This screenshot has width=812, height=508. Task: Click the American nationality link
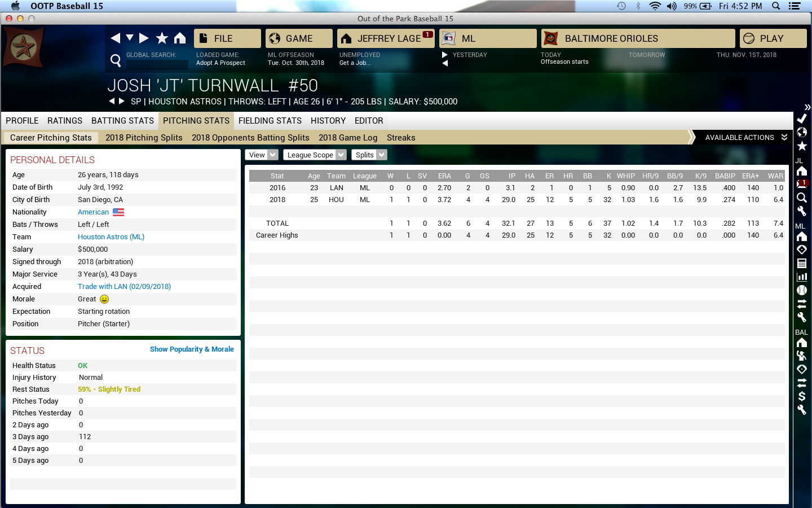pyautogui.click(x=93, y=212)
